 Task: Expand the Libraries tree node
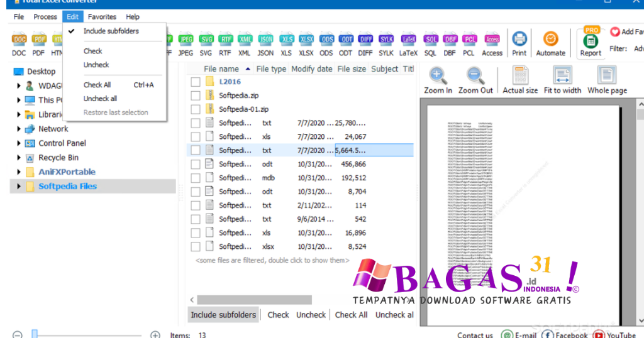click(x=18, y=114)
